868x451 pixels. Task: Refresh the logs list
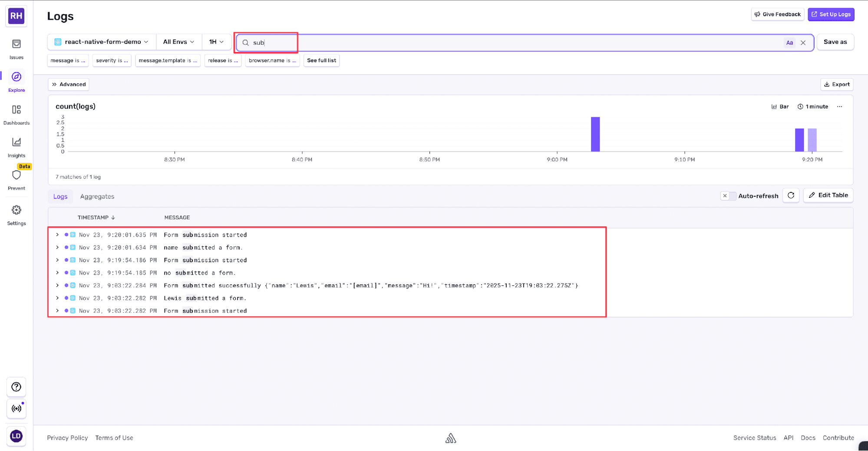(791, 196)
